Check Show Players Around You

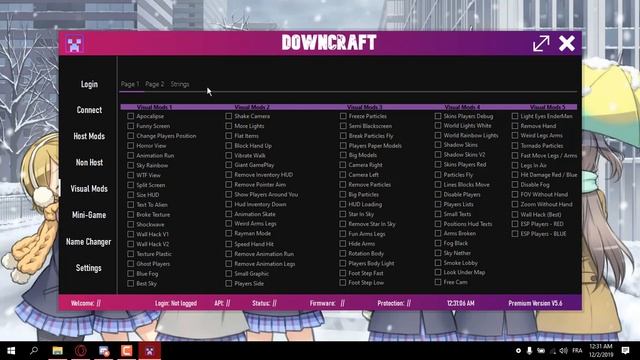[229, 194]
